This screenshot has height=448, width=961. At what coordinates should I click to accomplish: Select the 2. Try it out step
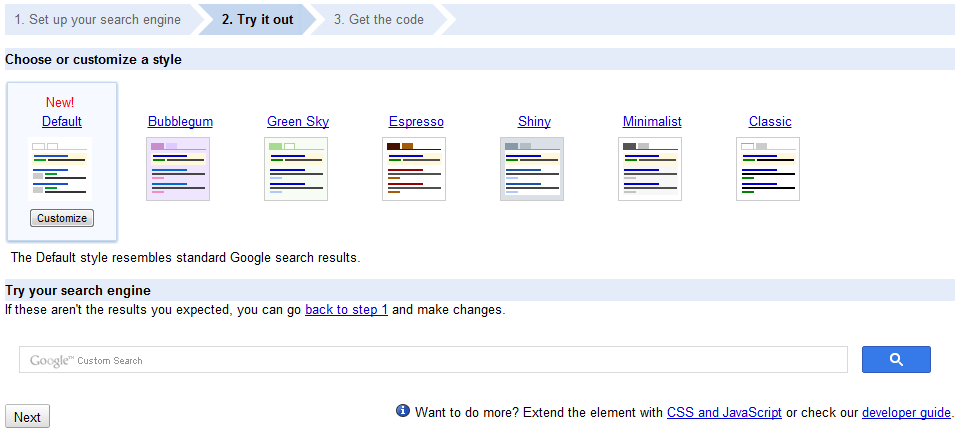tap(257, 20)
